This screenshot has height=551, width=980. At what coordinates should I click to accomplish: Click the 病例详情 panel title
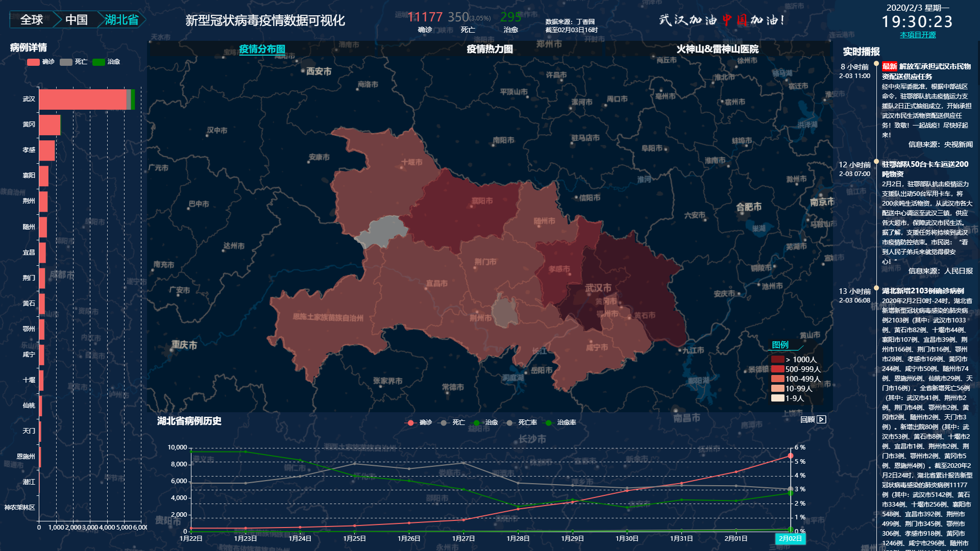tap(29, 47)
